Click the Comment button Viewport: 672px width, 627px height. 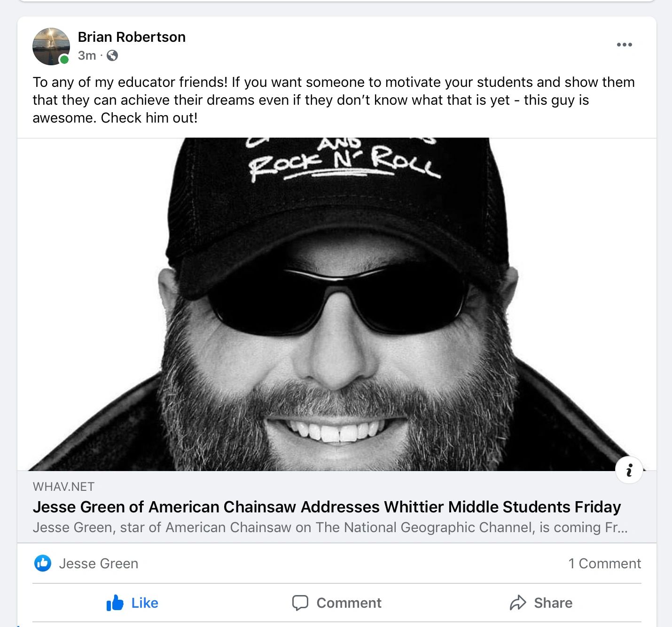pos(336,603)
